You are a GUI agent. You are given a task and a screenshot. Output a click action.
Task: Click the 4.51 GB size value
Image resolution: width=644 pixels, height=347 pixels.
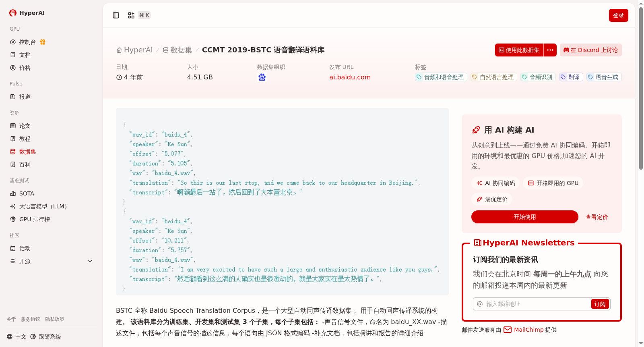200,77
